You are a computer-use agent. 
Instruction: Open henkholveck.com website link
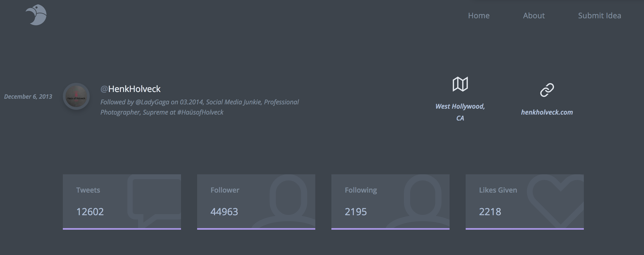pos(547,112)
